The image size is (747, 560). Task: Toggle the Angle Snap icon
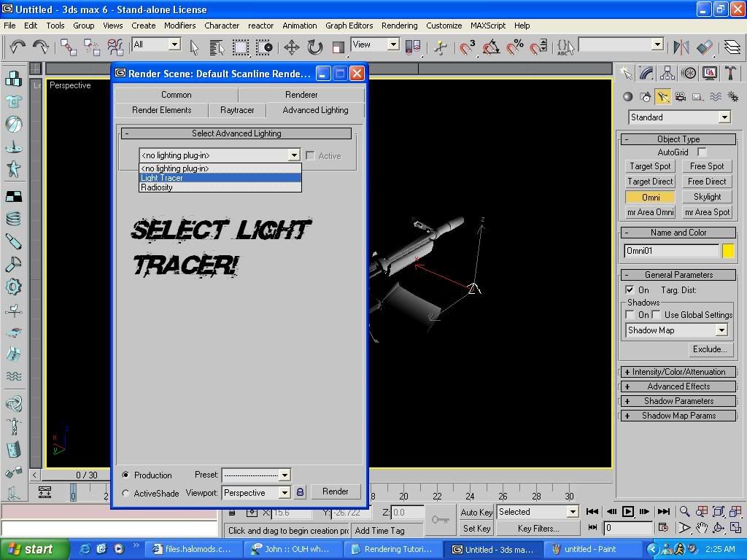[491, 47]
